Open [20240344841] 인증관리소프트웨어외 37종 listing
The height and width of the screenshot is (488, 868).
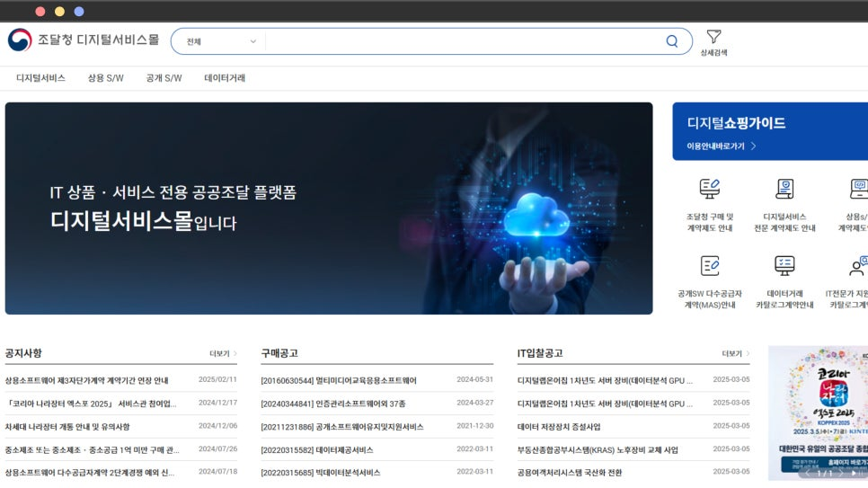tap(333, 404)
